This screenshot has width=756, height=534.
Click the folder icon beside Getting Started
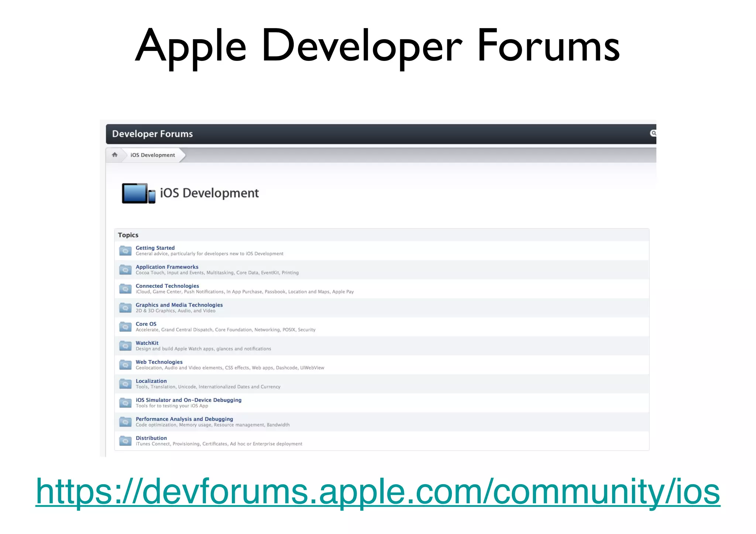(x=126, y=251)
